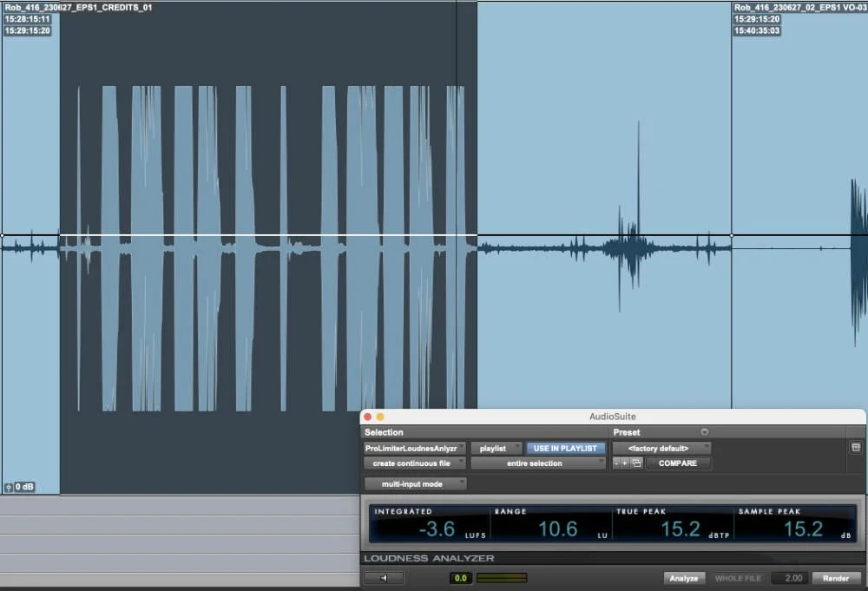Image resolution: width=868 pixels, height=591 pixels.
Task: Open the factory default preset dropdown
Action: (662, 448)
